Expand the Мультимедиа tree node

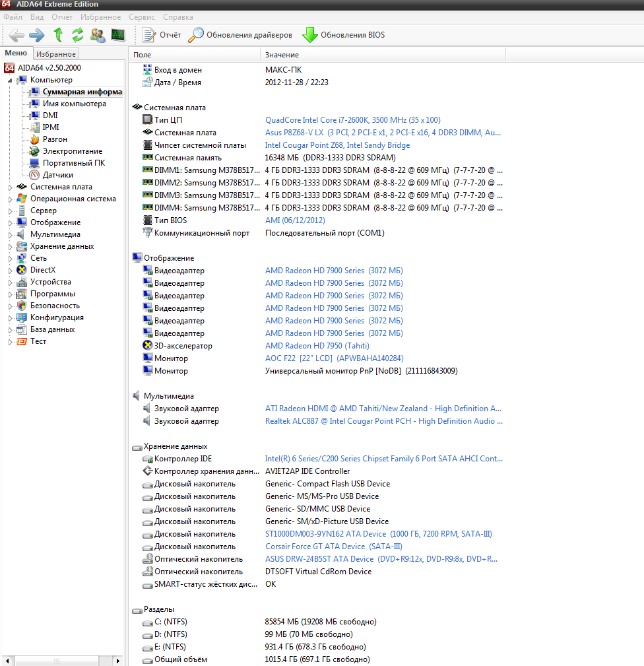[10, 234]
